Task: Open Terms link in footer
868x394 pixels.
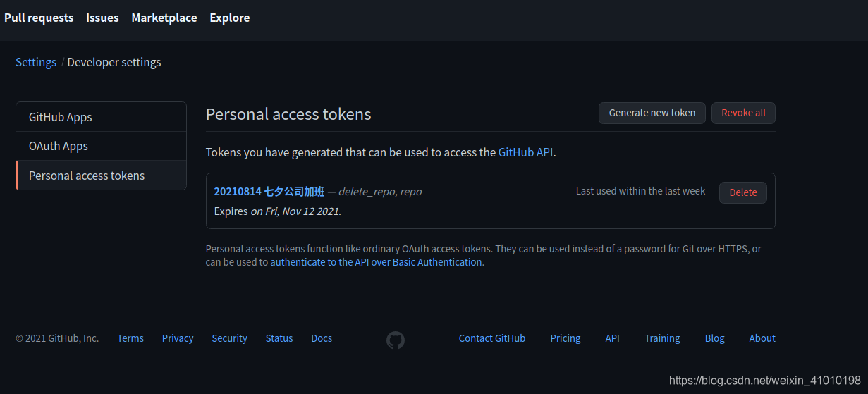Action: point(130,338)
